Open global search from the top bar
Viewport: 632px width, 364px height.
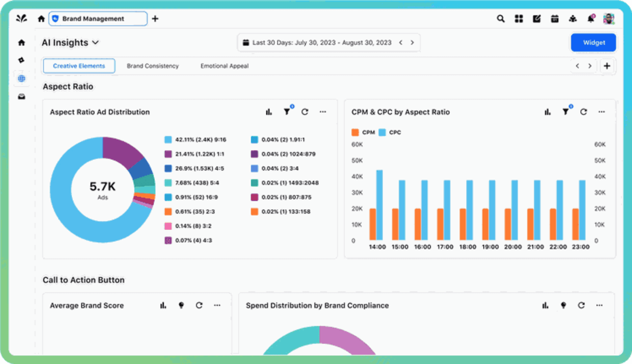(x=501, y=19)
